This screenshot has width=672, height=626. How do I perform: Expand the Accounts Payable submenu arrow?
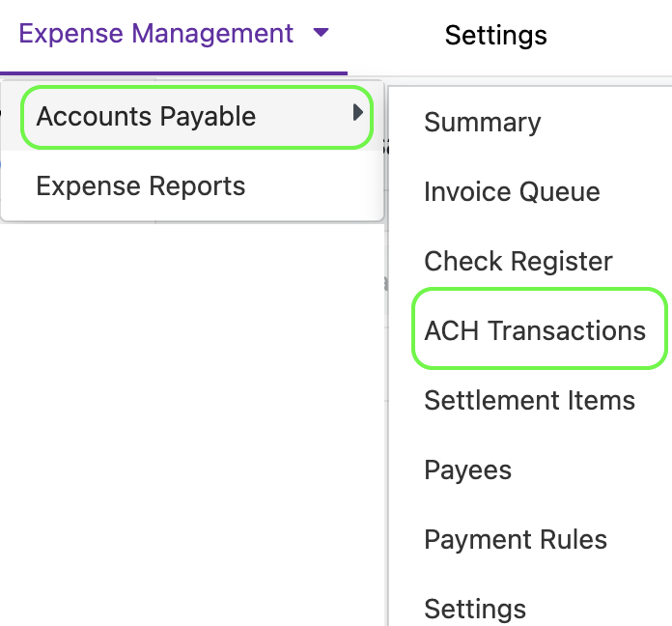click(358, 114)
